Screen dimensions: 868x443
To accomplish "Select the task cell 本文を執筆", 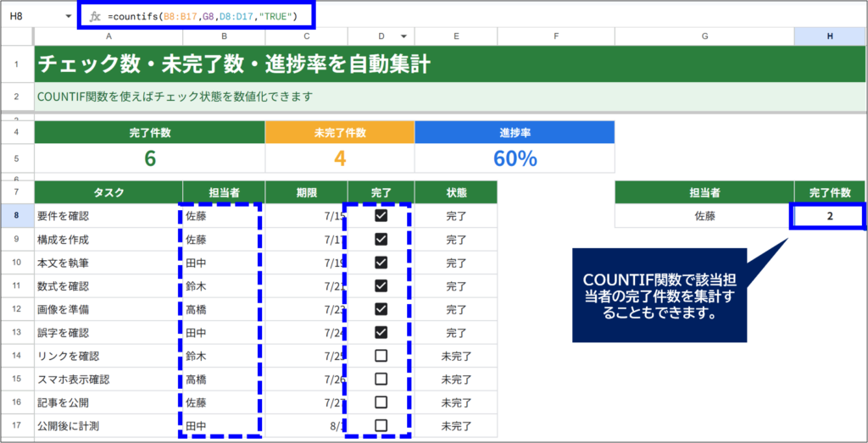I will click(108, 262).
